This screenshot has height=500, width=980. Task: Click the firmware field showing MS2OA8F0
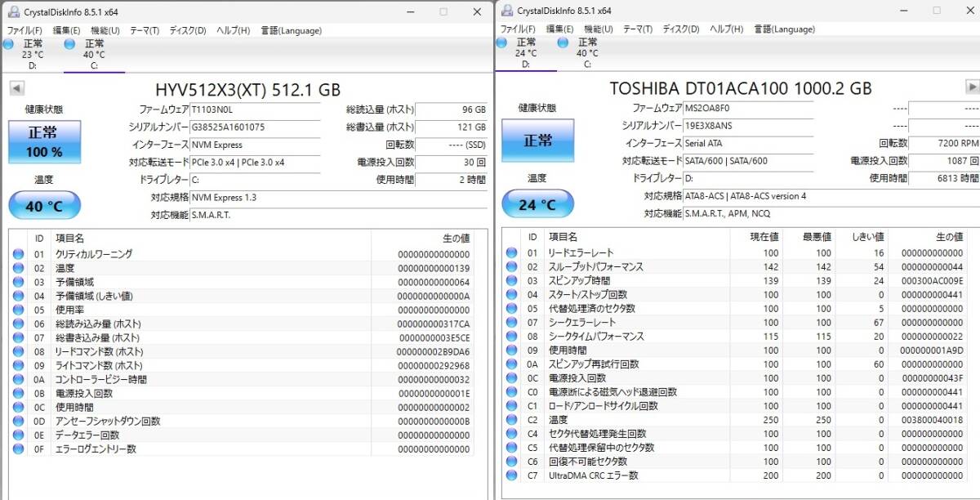click(749, 108)
